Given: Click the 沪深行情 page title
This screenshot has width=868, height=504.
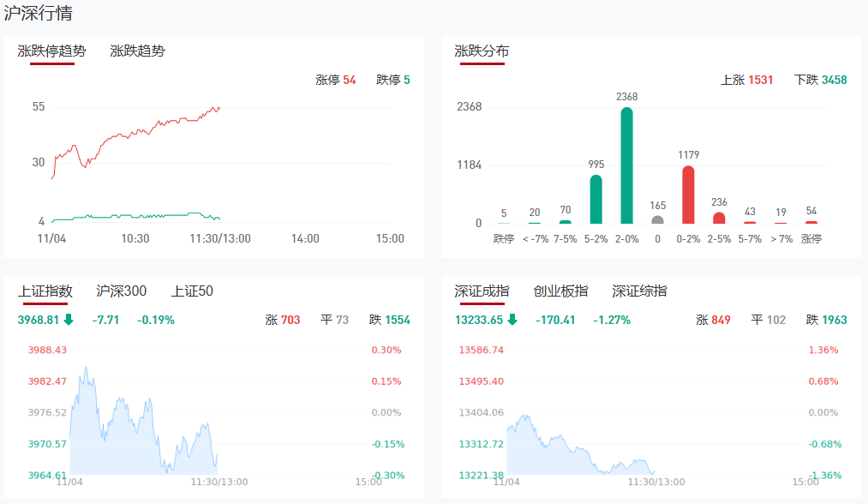Looking at the screenshot, I should coord(39,13).
